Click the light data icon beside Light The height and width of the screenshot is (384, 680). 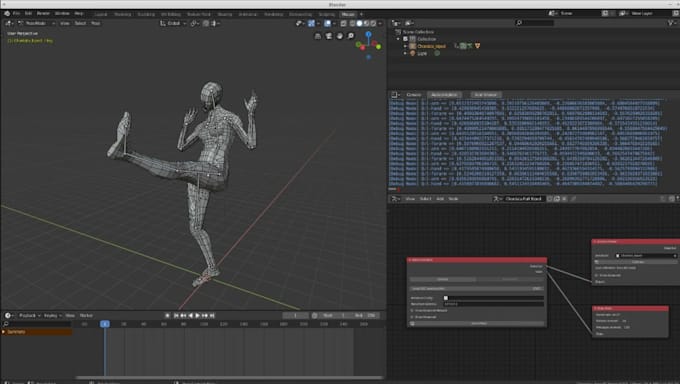(x=437, y=53)
